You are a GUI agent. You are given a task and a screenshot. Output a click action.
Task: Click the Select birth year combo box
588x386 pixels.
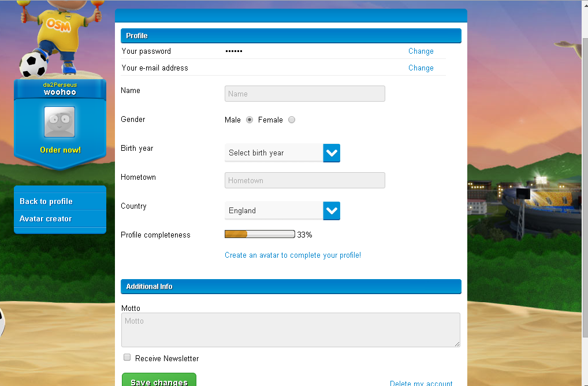pyautogui.click(x=282, y=153)
